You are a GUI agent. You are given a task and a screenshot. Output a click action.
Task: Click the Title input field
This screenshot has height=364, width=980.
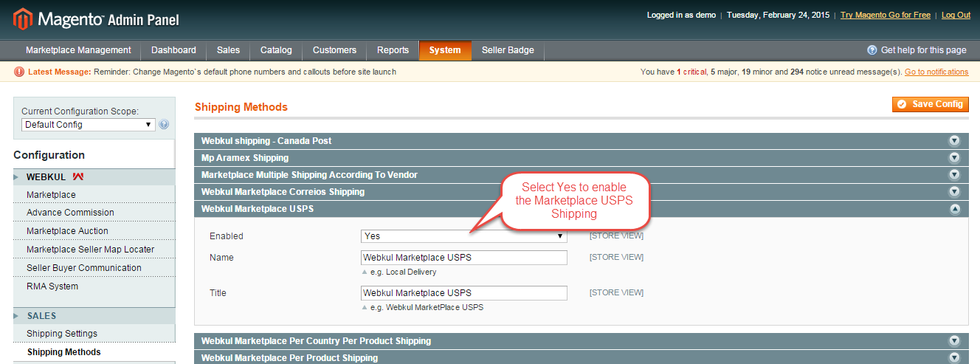(464, 293)
